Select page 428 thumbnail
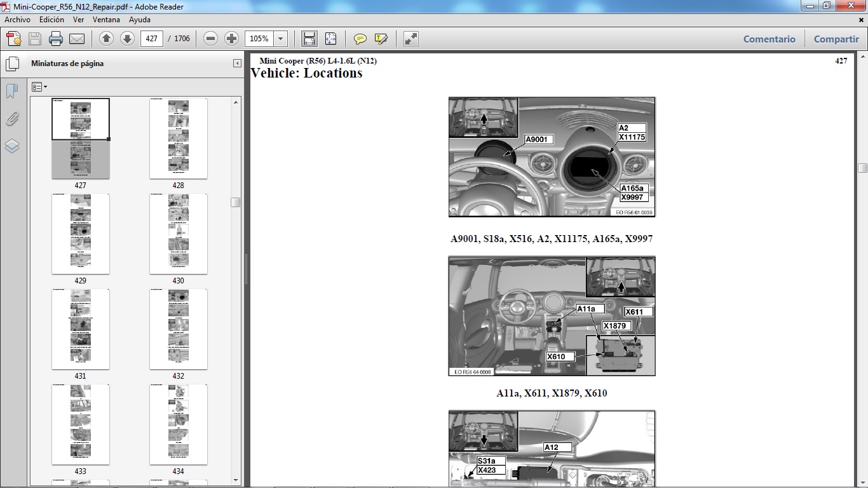868x488 pixels. coord(178,139)
